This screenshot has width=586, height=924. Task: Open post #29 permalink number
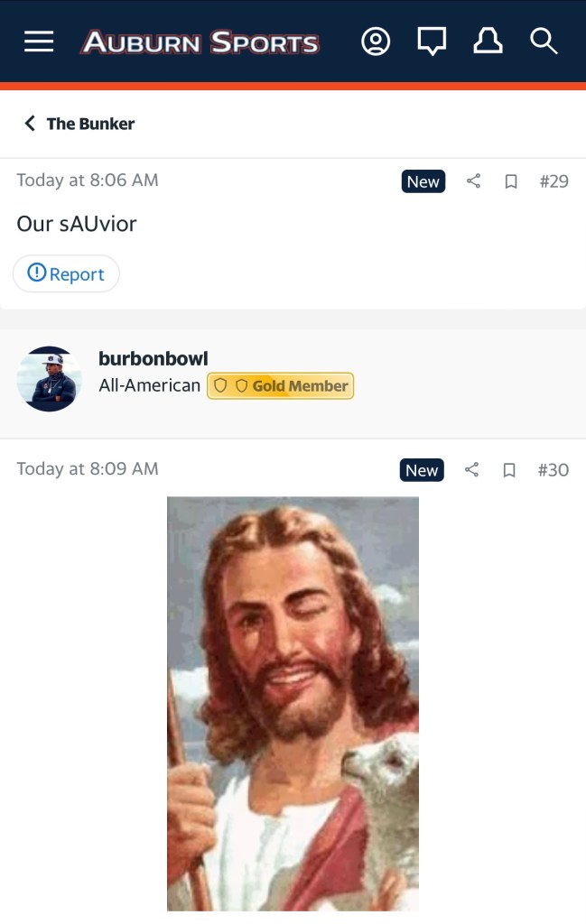tap(554, 181)
